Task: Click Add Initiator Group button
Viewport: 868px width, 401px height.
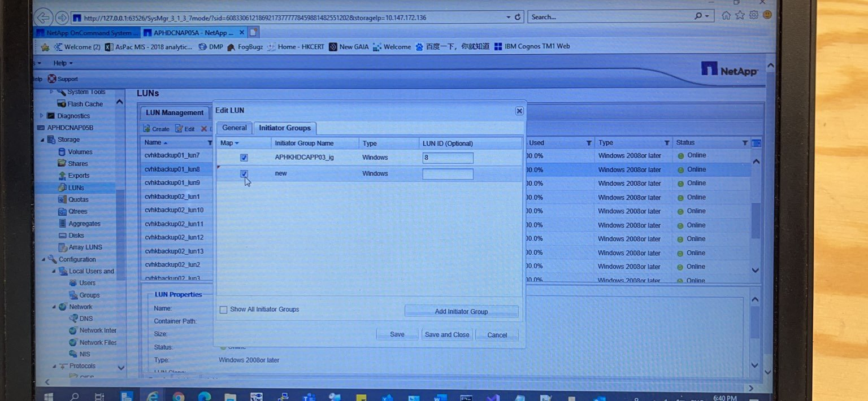Action: (461, 311)
